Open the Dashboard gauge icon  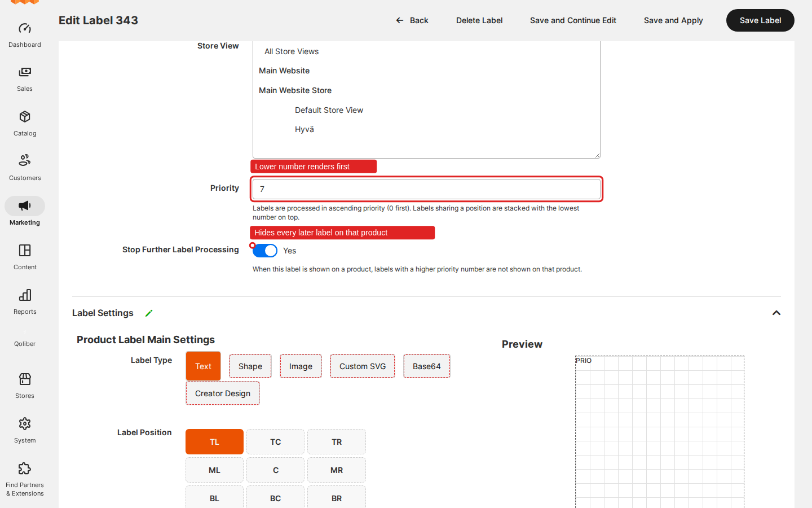[x=25, y=28]
